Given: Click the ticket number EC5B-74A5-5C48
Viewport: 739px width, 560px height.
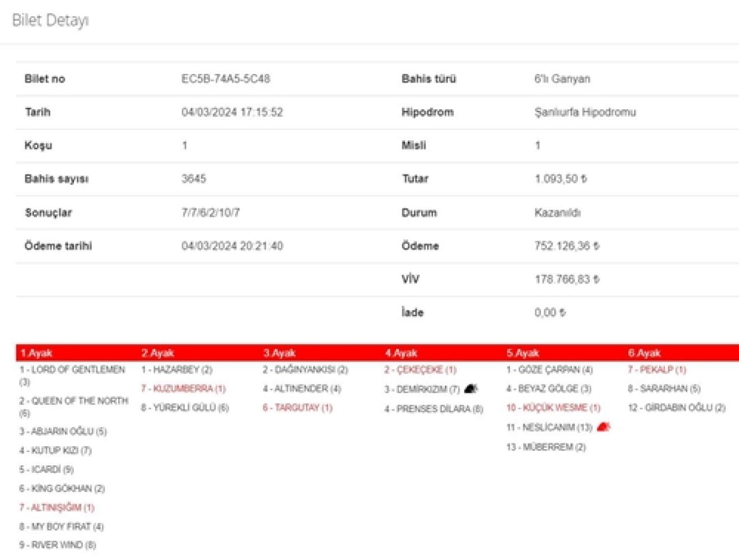Looking at the screenshot, I should click(x=226, y=79).
